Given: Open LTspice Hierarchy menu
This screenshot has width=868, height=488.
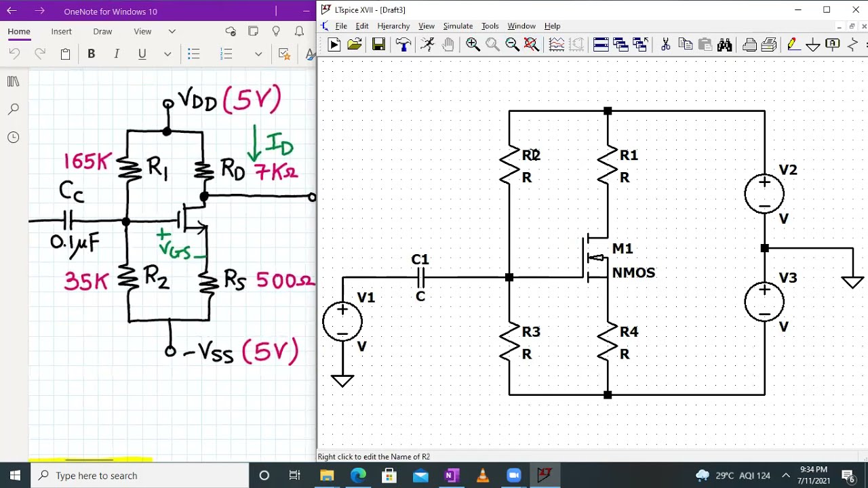Looking at the screenshot, I should click(x=393, y=26).
